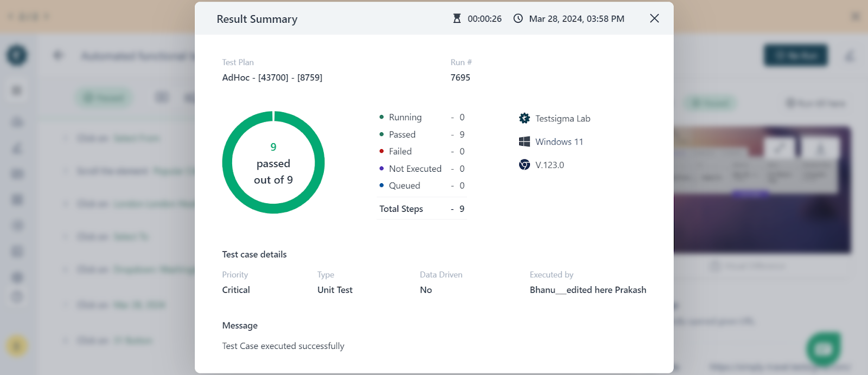Screen dimensions: 868x375
Task: Click the clock timestamp icon
Action: (518, 18)
